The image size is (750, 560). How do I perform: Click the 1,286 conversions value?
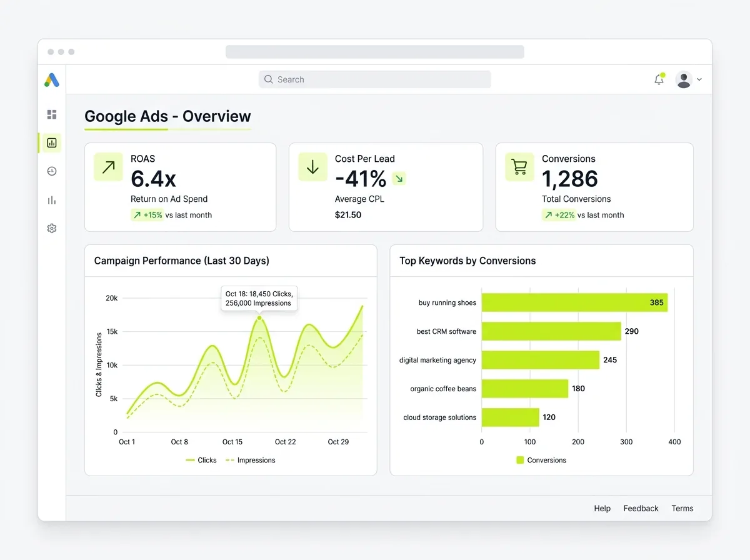(570, 179)
